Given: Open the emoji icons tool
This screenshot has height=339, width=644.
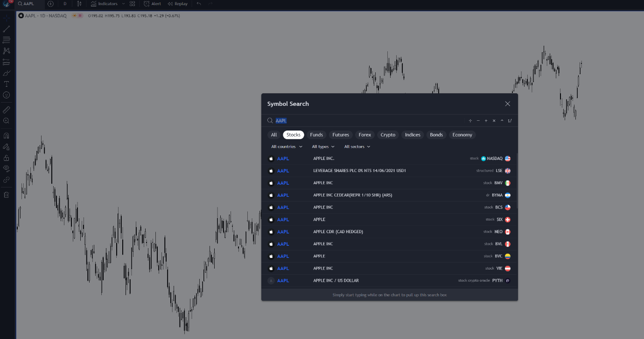Looking at the screenshot, I should click(7, 95).
